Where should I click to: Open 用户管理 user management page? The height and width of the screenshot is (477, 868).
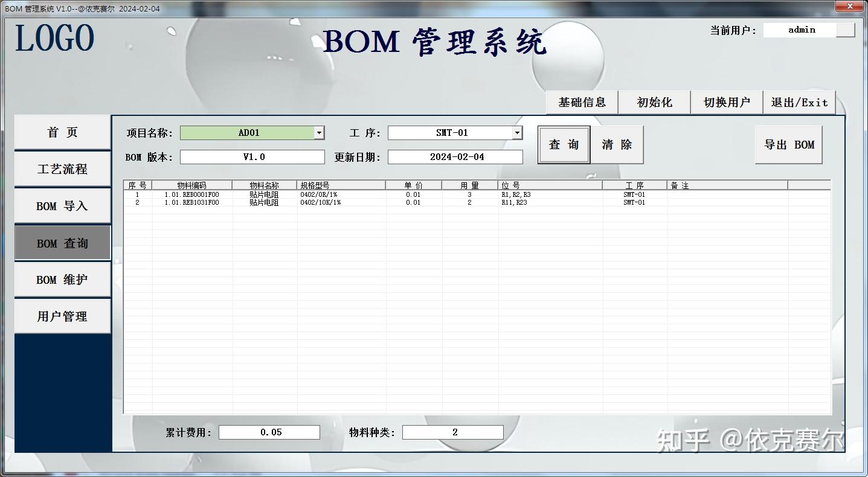pyautogui.click(x=62, y=316)
